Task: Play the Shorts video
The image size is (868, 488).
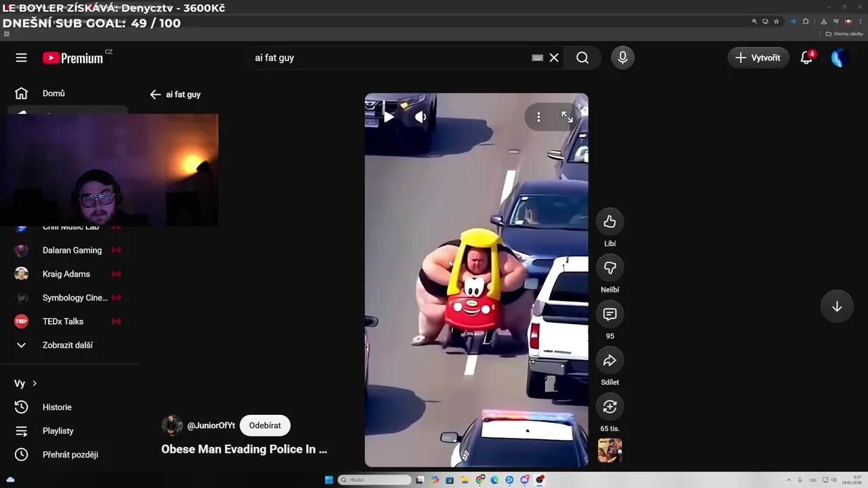Action: (x=389, y=117)
